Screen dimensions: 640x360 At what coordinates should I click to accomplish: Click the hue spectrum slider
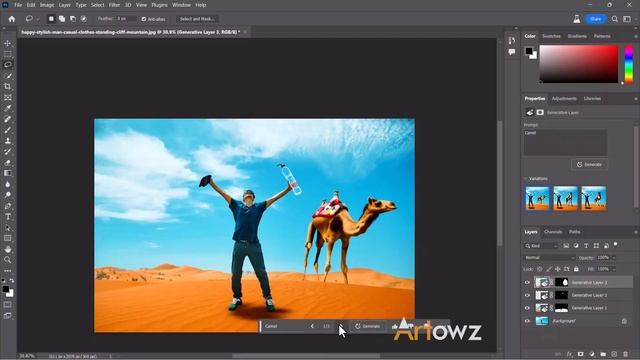(x=629, y=64)
